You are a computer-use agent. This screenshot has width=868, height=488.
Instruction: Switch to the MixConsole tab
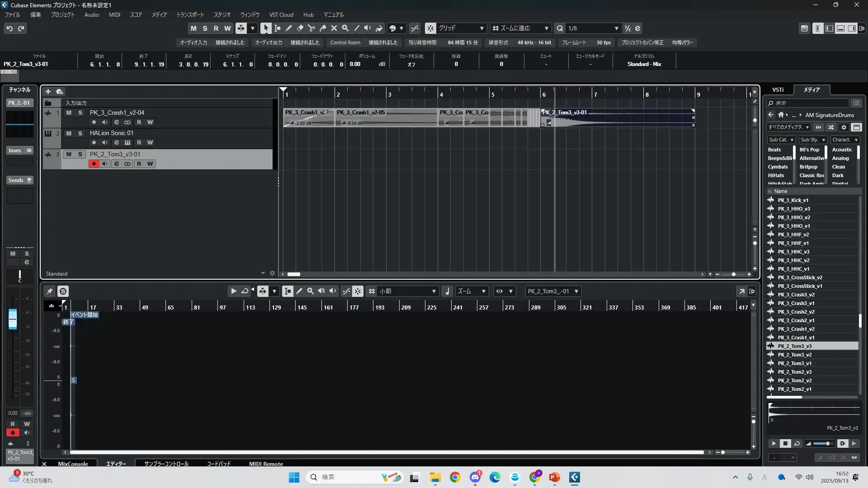73,464
